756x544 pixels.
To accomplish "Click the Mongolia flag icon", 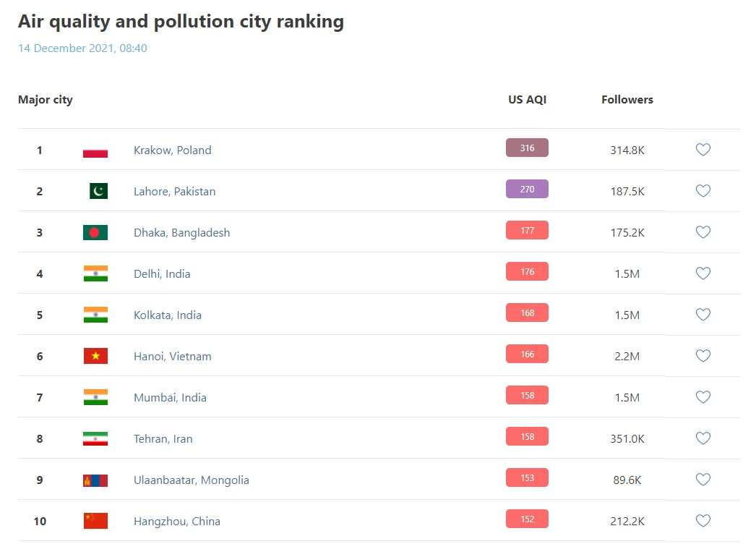I will (x=95, y=480).
